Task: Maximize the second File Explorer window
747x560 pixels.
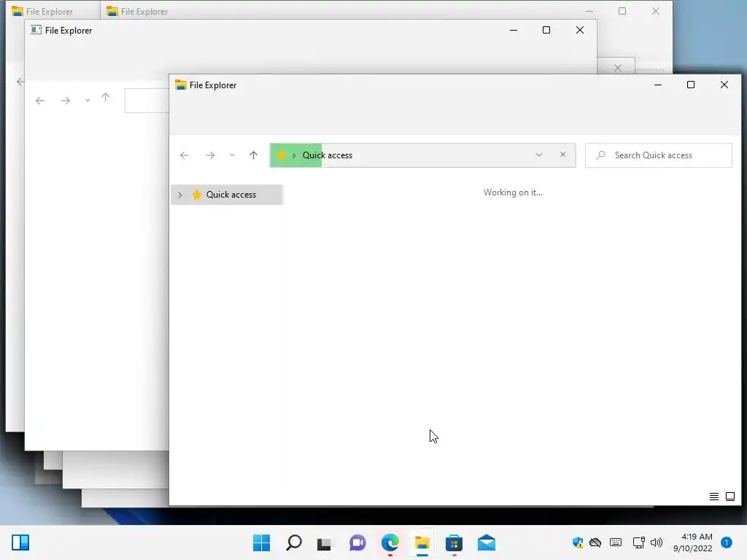Action: pyautogui.click(x=546, y=30)
